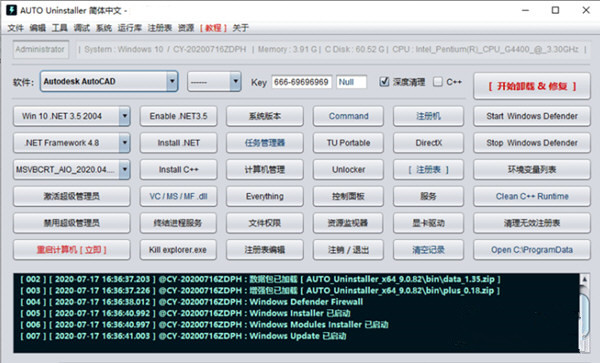The width and height of the screenshot is (600, 363).
Task: Expand the Win 10 .NET 3.5 2004 dropdown
Action: tap(124, 116)
